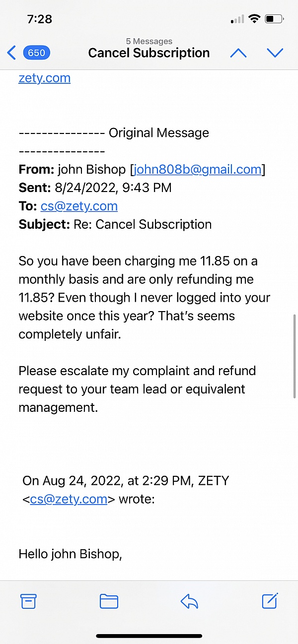Tap the cs@zety.com link in To field
This screenshot has height=644, width=298.
(x=79, y=206)
